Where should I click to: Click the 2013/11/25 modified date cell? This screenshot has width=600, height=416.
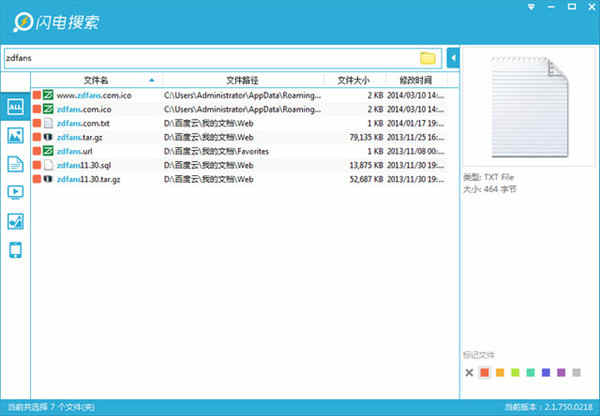[x=416, y=137]
